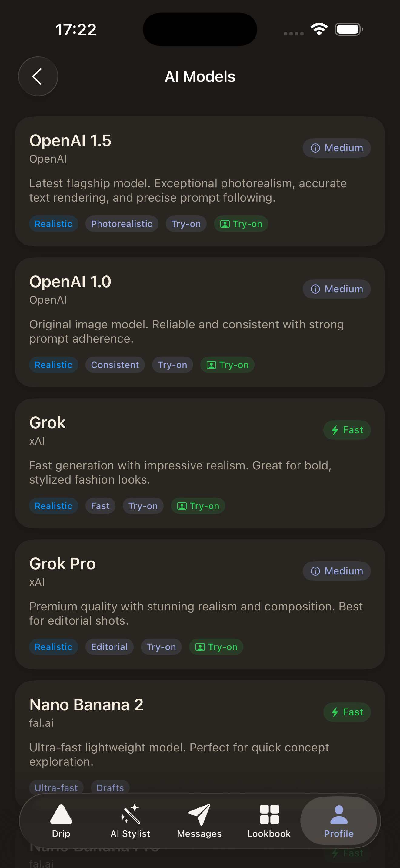Tap the Consistent tag on OpenAI 1.0

(x=115, y=365)
